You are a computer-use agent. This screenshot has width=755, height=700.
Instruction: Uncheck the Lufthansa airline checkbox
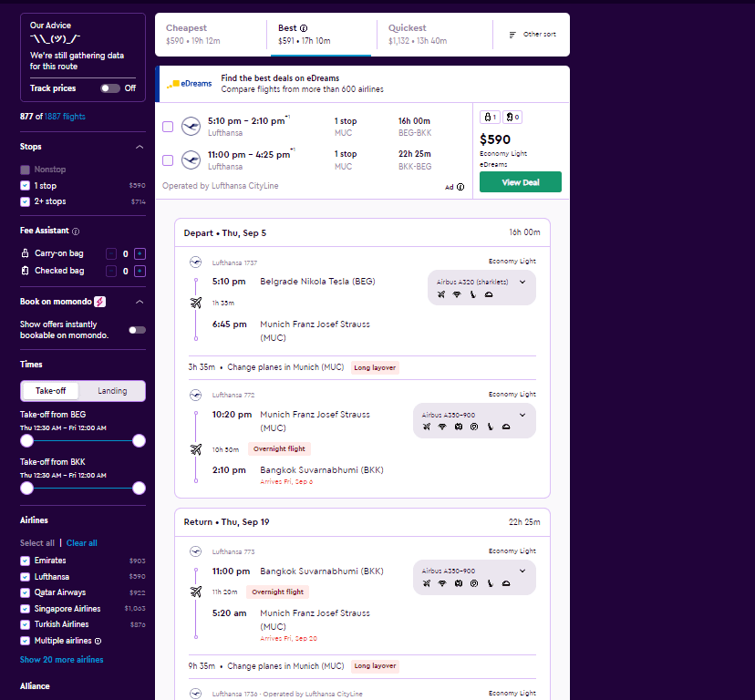25,577
